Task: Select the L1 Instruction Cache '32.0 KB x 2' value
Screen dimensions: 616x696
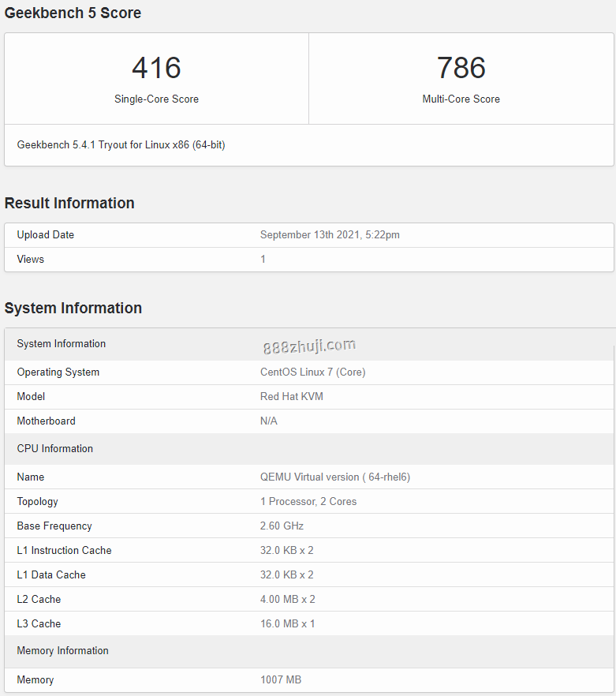Action: point(286,551)
